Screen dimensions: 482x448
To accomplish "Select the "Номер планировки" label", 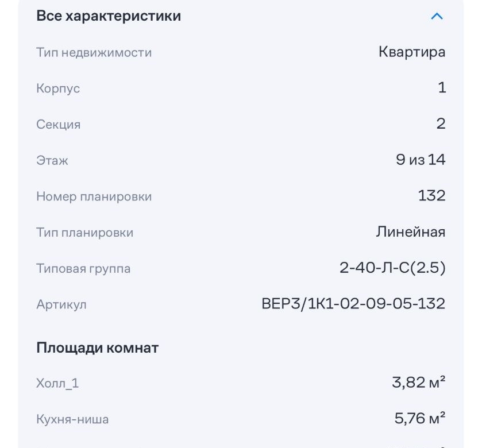I will click(x=94, y=196).
